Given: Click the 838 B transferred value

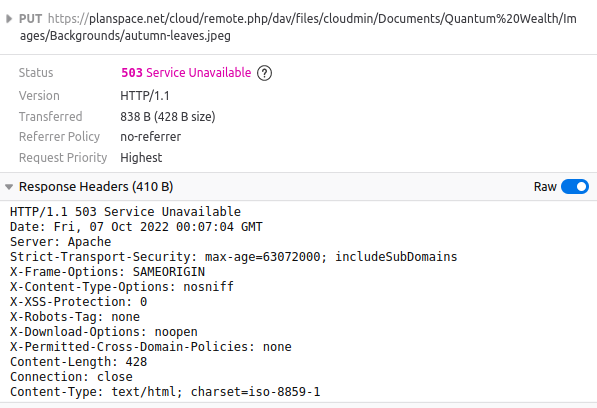Looking at the screenshot, I should click(x=168, y=116).
